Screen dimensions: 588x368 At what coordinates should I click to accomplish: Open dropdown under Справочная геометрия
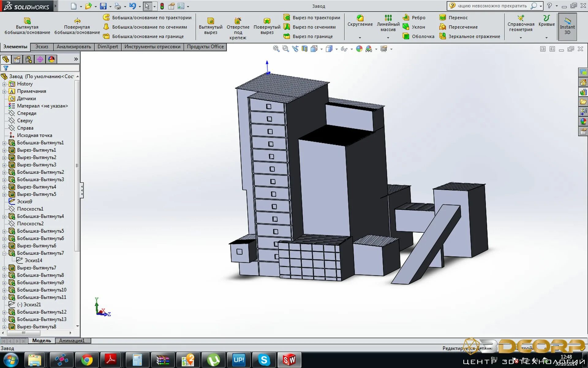coord(521,38)
